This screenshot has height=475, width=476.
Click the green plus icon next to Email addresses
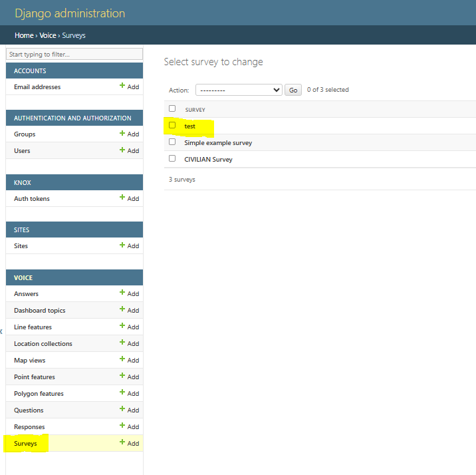(x=122, y=86)
